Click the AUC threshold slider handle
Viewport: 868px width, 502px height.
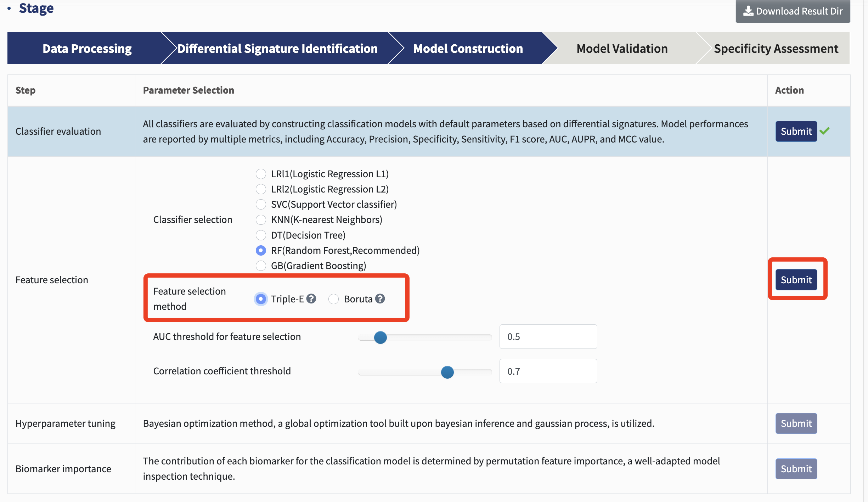pyautogui.click(x=380, y=337)
